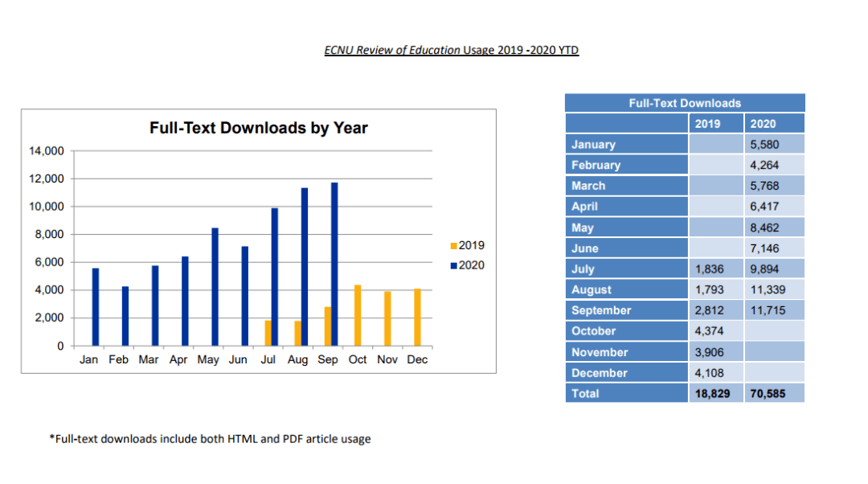This screenshot has height=484, width=868.
Task: Click the January 2020 value 5,580
Action: pos(764,145)
